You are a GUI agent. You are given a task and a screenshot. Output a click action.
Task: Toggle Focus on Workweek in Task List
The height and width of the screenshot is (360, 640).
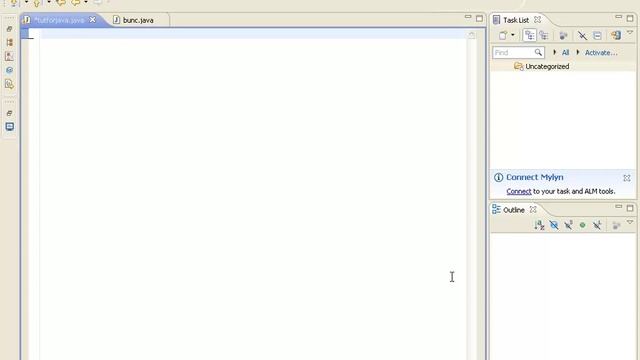[x=563, y=36]
